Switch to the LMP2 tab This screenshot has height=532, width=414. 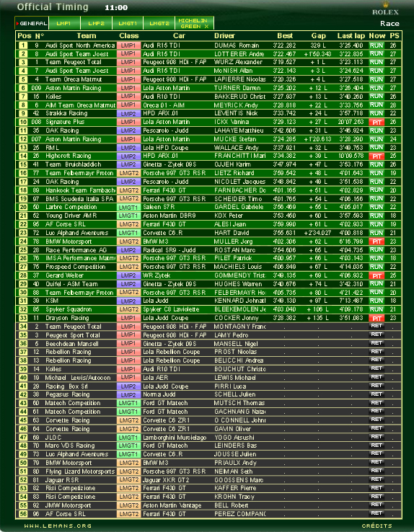pyautogui.click(x=96, y=23)
